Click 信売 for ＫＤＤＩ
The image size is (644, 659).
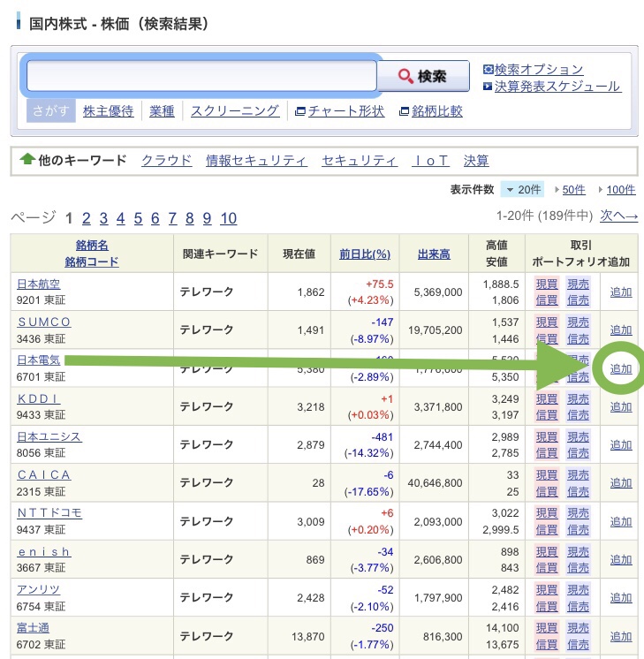[x=578, y=415]
